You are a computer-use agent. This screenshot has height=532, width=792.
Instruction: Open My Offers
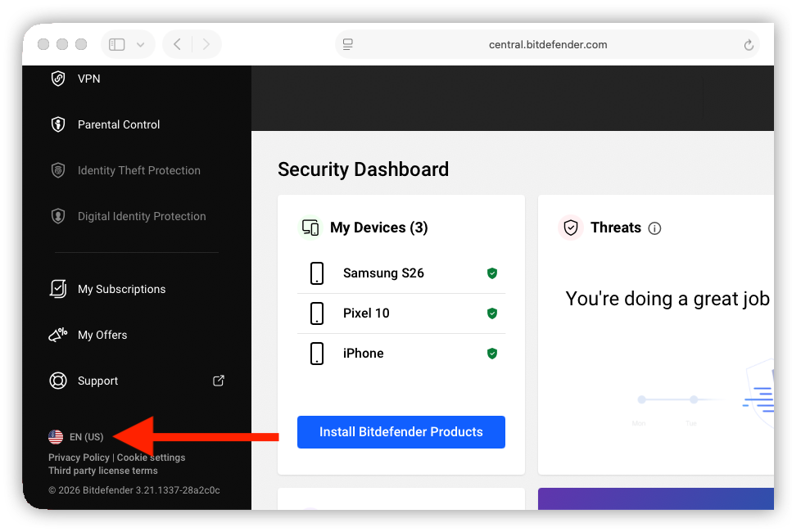pos(102,335)
